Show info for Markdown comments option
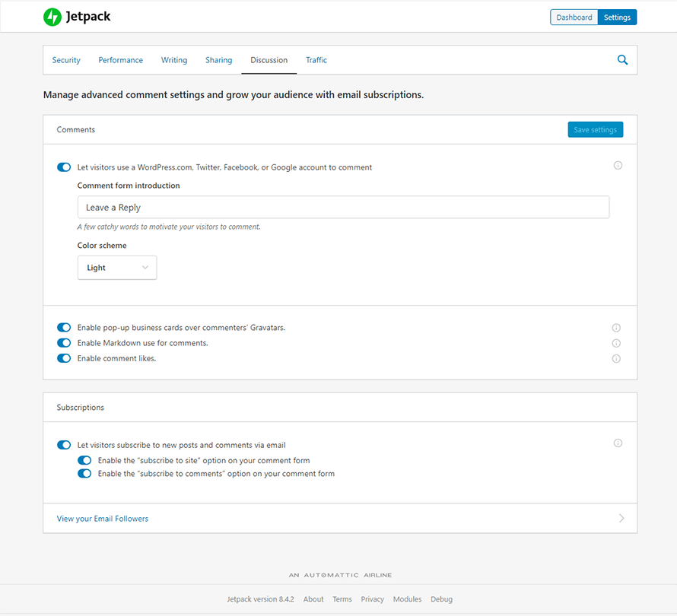 pos(616,343)
